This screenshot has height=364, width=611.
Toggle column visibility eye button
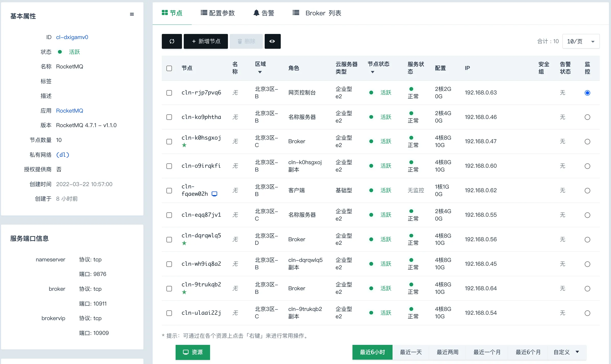[272, 41]
